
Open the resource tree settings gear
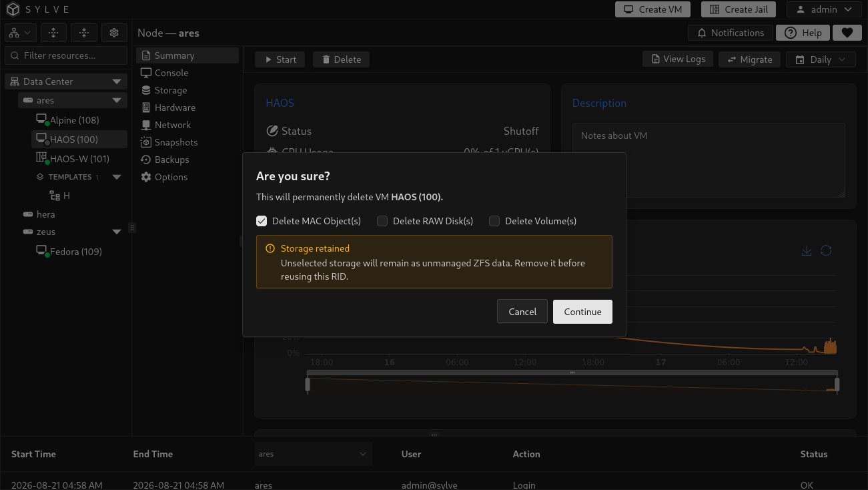[114, 33]
